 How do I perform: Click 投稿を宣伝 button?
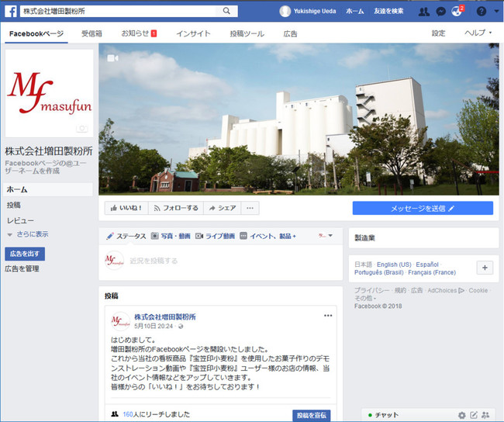312,415
